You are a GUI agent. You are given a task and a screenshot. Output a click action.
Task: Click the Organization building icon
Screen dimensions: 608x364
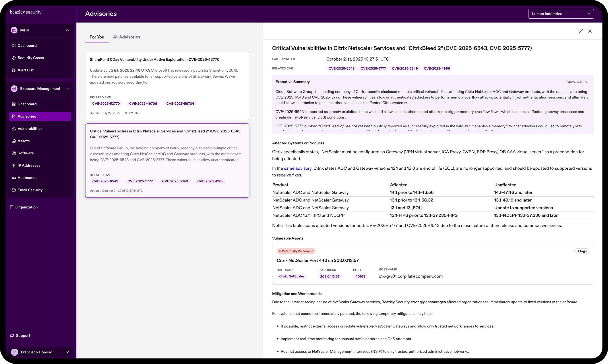(x=12, y=207)
